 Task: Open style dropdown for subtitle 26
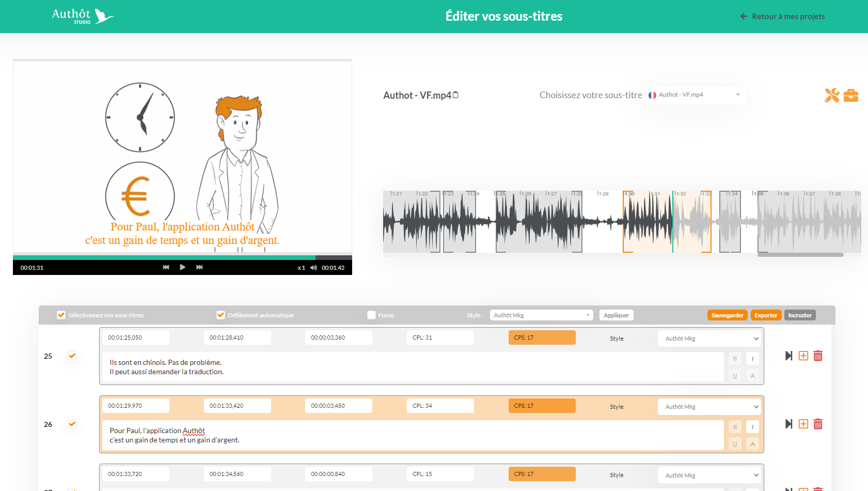pos(711,407)
